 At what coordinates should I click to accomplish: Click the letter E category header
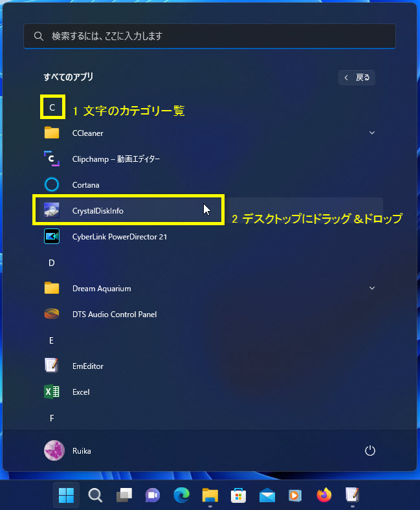(52, 340)
